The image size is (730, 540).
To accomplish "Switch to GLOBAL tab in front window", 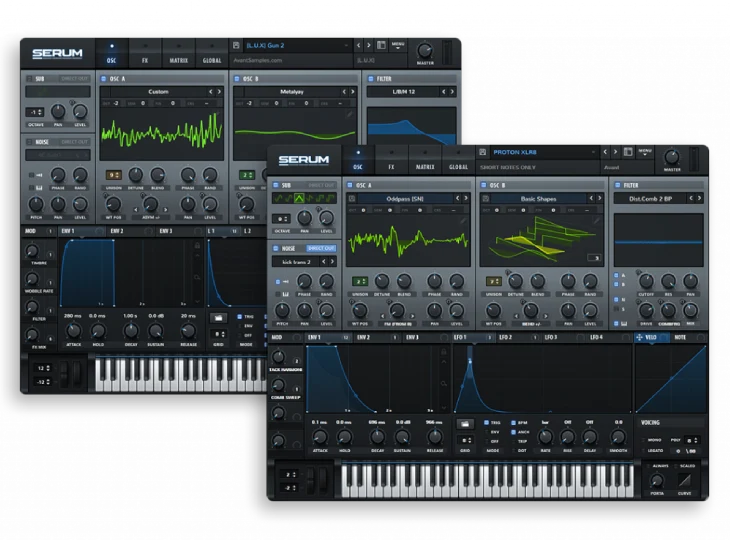I will tap(458, 160).
